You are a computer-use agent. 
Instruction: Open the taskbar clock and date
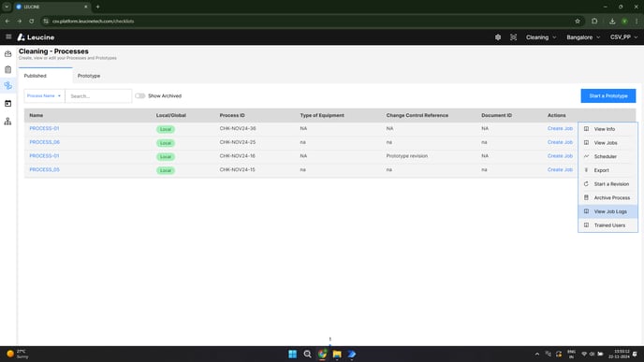tap(619, 355)
